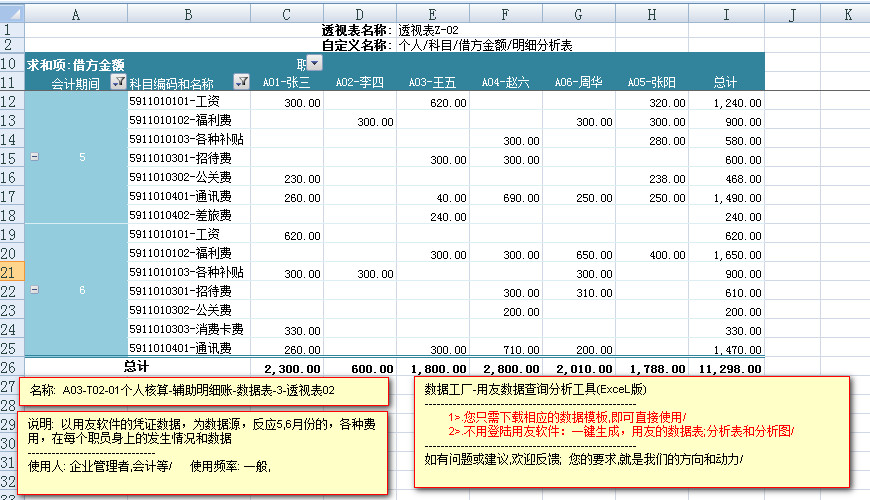This screenshot has height=500, width=870.
Task: Collapse the period 5 group
Action: point(35,158)
